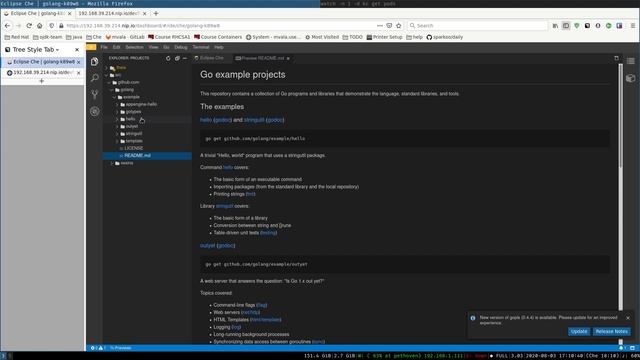This screenshot has height=360, width=640.
Task: Open the Go menu
Action: pyautogui.click(x=166, y=47)
